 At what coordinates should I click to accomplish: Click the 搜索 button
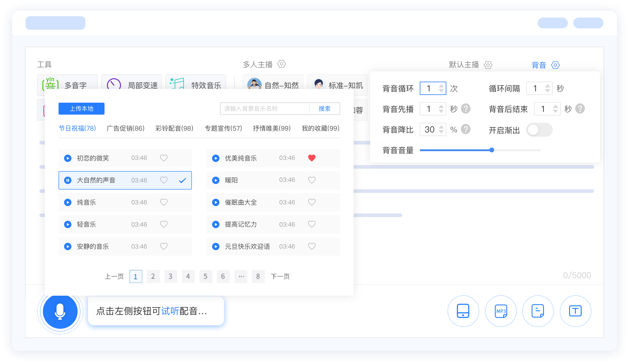pos(325,109)
